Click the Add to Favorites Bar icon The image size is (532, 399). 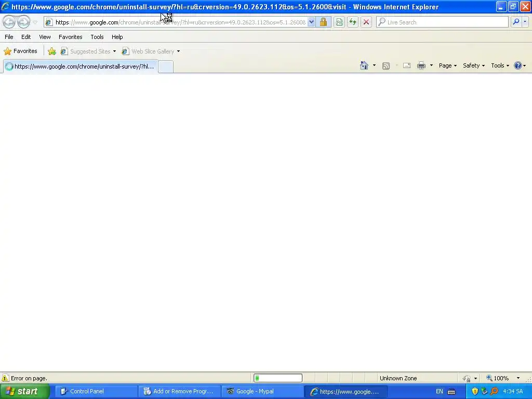coord(52,51)
